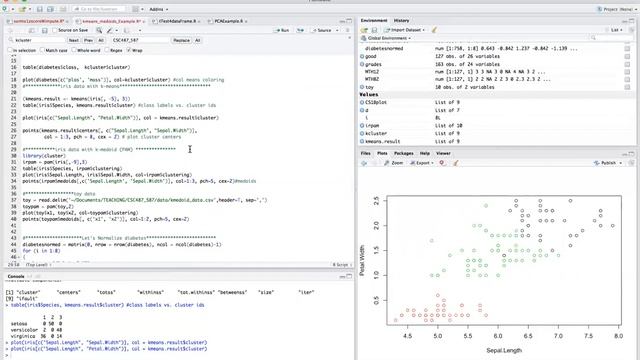Viewport: 640px width, 360px height.
Task: Click the replace field containing CSC487_587
Action: click(140, 40)
